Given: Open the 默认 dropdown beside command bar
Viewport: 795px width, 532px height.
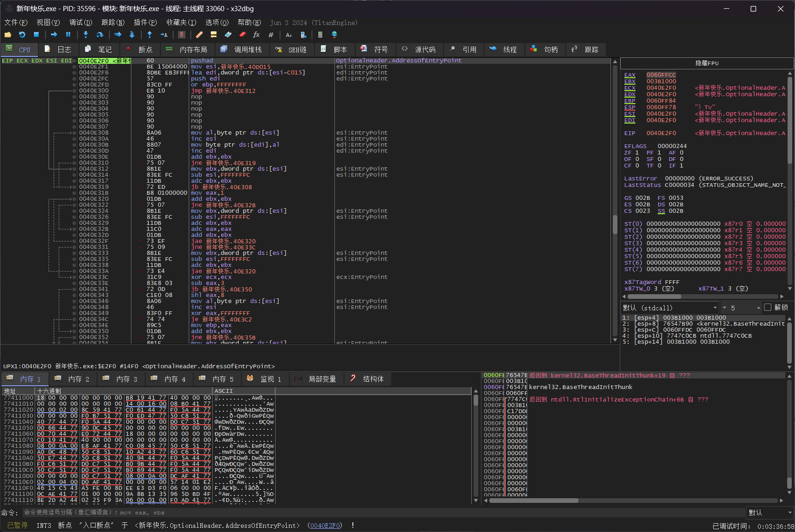Looking at the screenshot, I should (770, 513).
